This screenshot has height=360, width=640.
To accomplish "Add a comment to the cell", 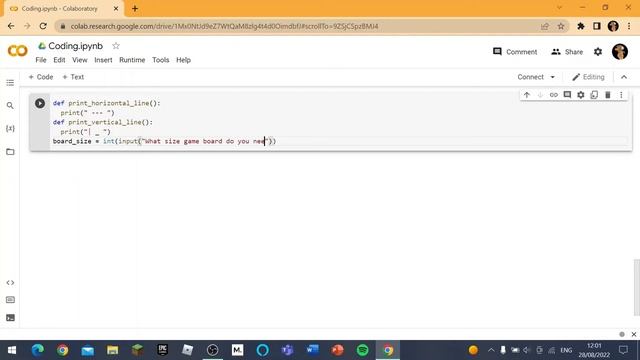I will [x=567, y=95].
